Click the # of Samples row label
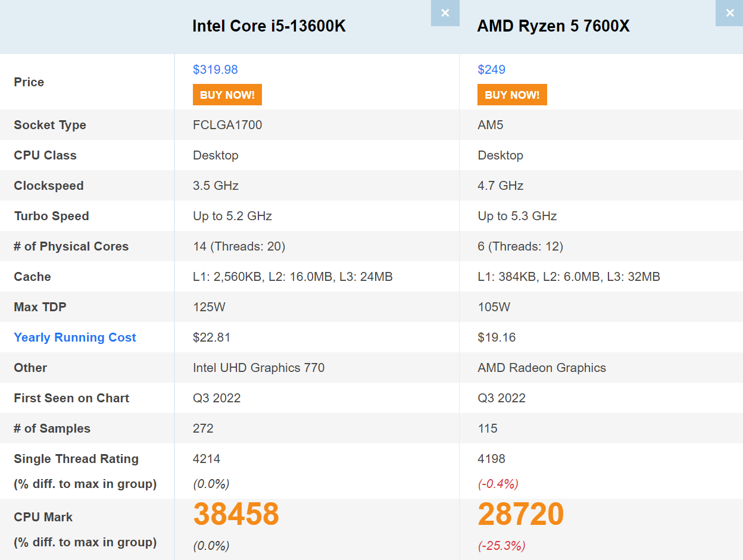Screen dimensions: 743x560 click(52, 428)
